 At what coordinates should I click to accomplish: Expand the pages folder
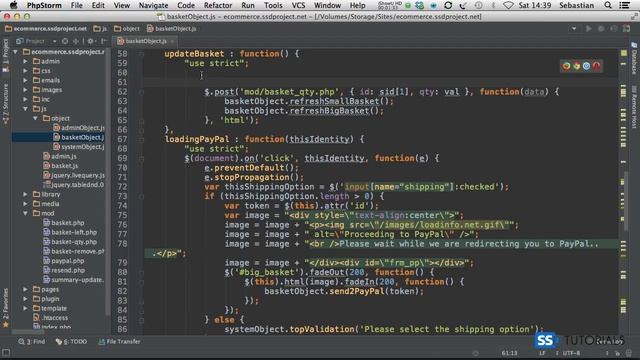click(x=25, y=289)
